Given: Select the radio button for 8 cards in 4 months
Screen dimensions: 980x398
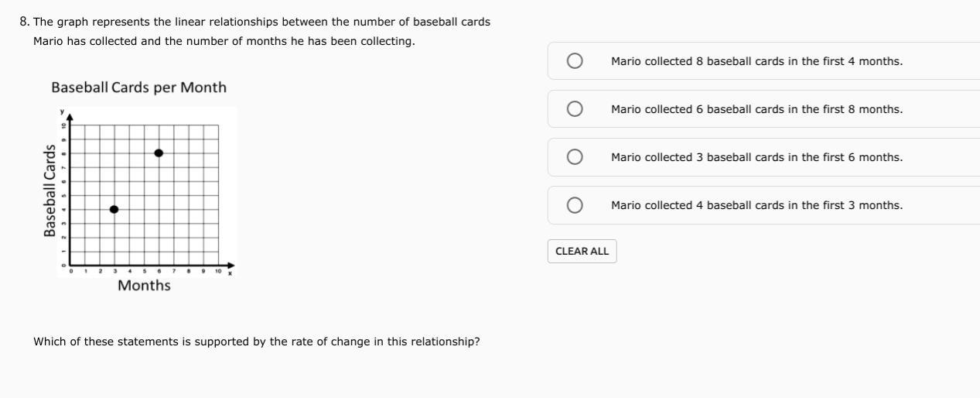Looking at the screenshot, I should click(575, 61).
